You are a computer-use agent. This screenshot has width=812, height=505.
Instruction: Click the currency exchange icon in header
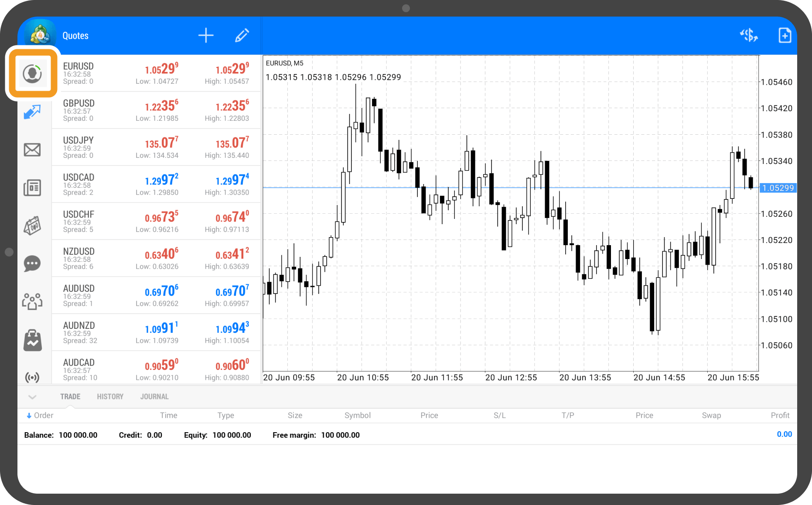749,35
